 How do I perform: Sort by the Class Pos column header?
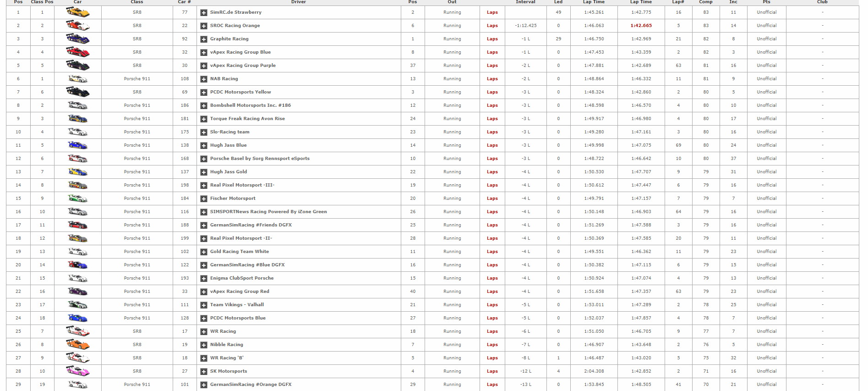point(42,2)
